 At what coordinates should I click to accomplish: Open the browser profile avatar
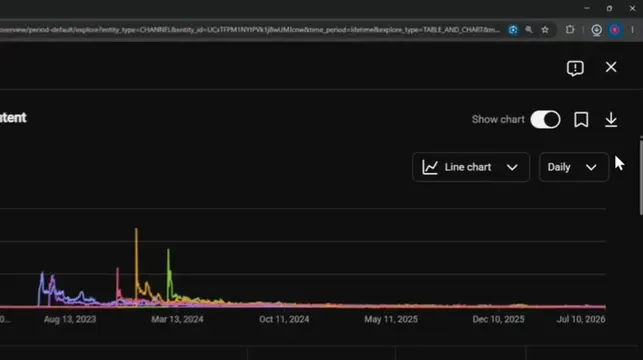tap(615, 30)
